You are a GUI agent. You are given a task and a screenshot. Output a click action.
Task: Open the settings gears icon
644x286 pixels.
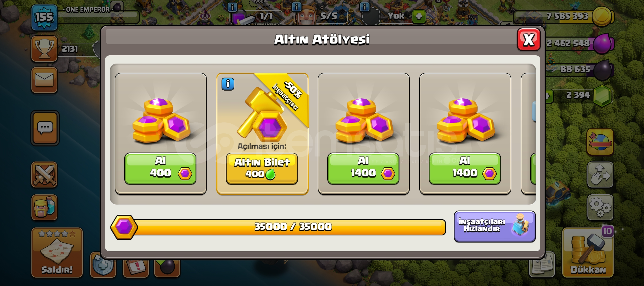pos(600,207)
